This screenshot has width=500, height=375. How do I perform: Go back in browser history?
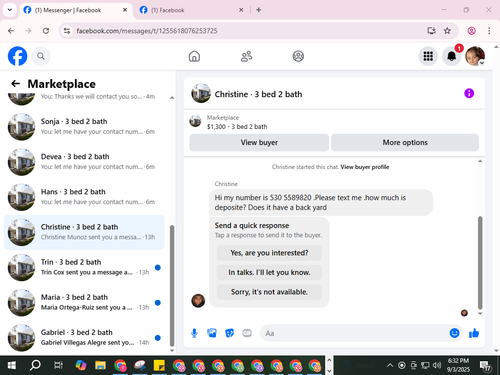[11, 31]
